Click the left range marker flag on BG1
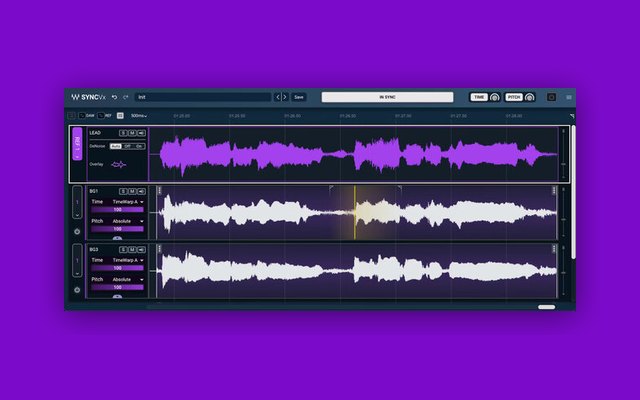640x400 pixels. tap(331, 188)
